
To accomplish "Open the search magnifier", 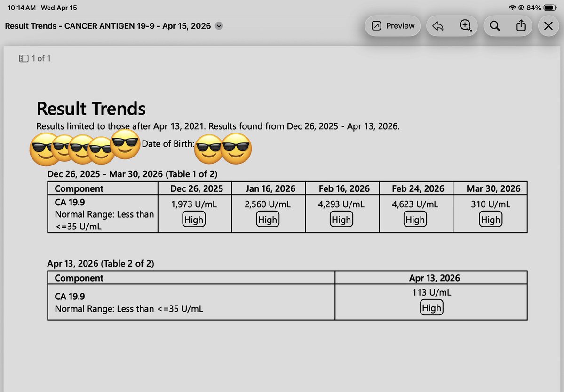I will coord(494,26).
